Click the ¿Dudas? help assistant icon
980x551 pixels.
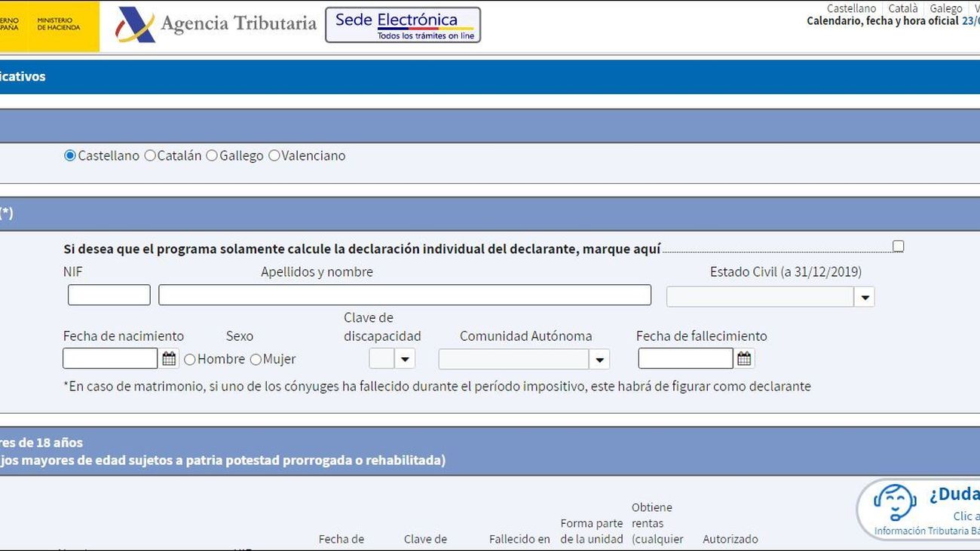coord(894,503)
